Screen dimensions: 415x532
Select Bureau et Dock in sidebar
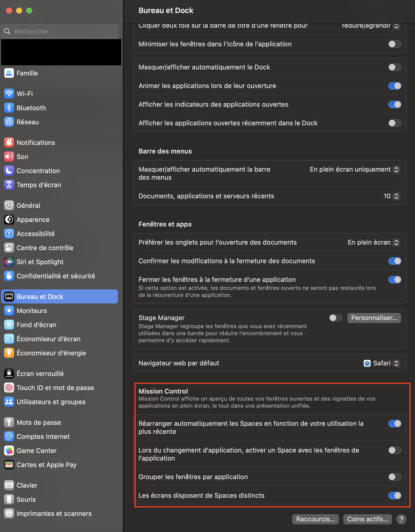click(59, 297)
